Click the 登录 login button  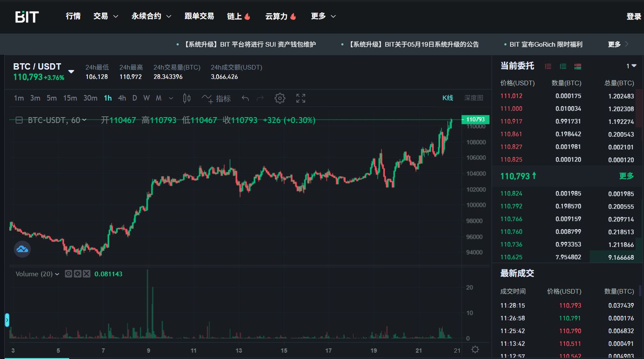pos(633,17)
